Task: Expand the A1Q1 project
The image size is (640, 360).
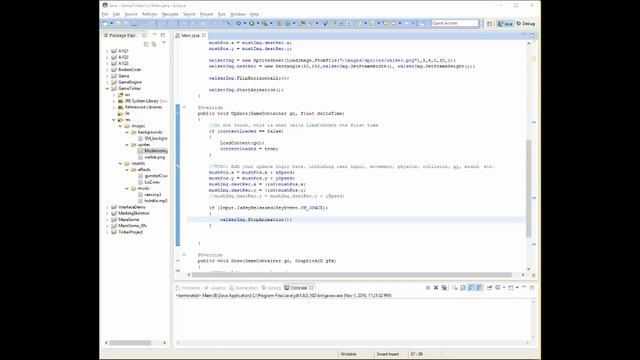Action: click(107, 51)
